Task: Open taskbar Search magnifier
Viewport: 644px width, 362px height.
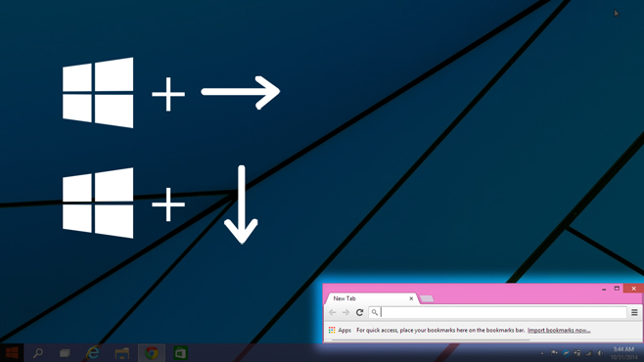Action: 38,352
